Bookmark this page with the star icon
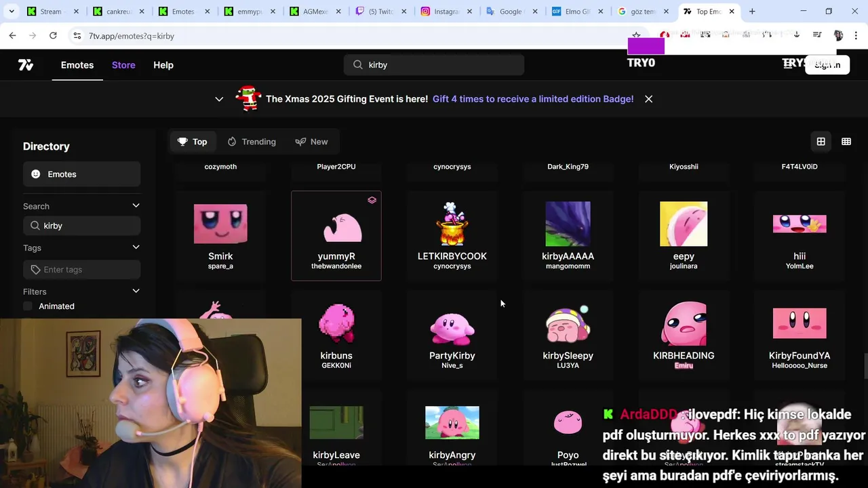This screenshot has width=868, height=488. [x=636, y=35]
